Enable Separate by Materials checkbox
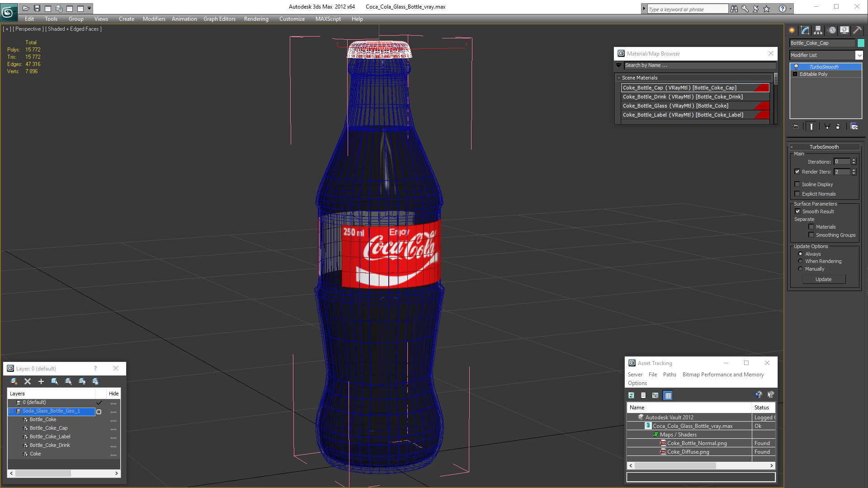 [x=811, y=227]
